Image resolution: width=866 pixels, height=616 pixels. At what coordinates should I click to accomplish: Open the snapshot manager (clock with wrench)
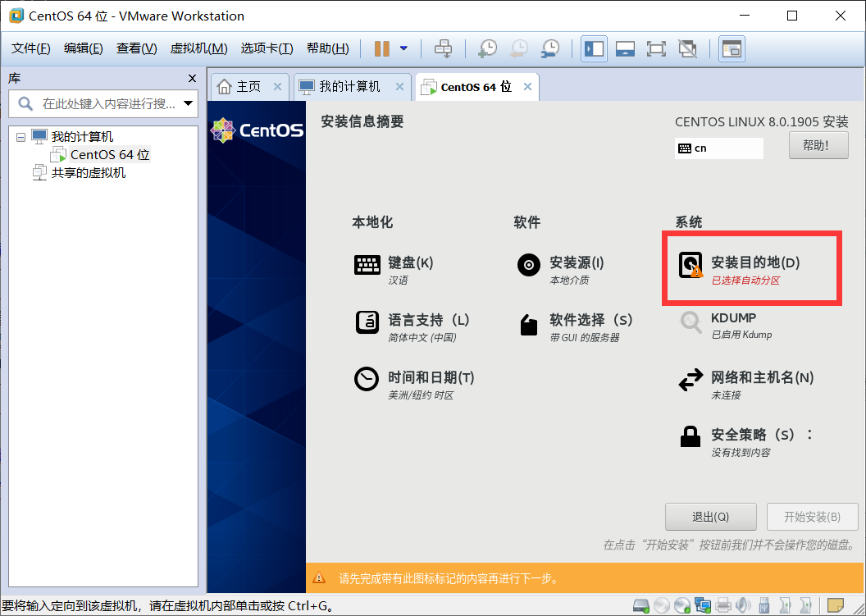pyautogui.click(x=550, y=48)
